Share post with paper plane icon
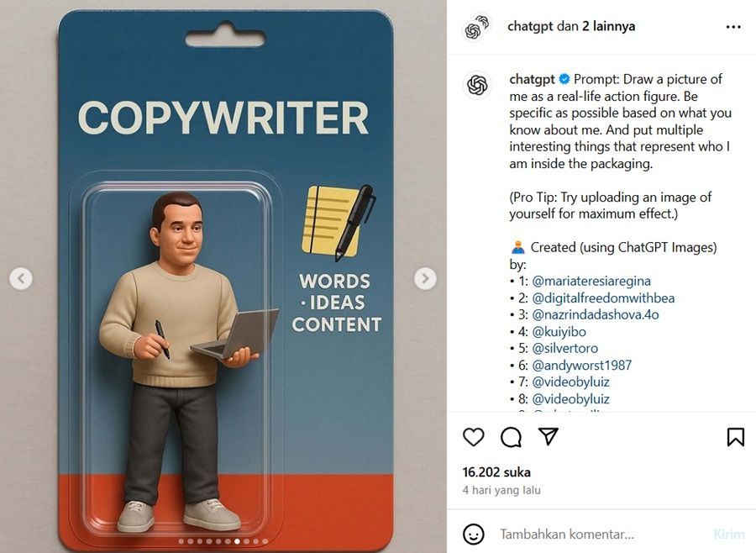 549,436
